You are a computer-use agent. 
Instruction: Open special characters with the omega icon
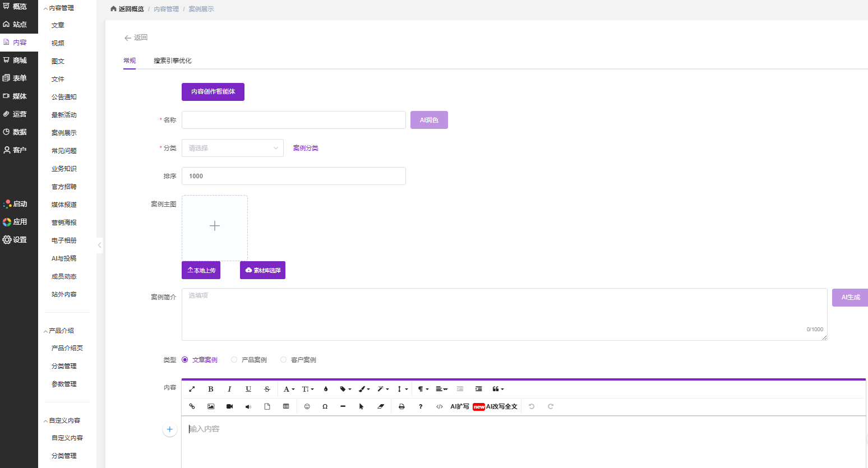point(325,406)
